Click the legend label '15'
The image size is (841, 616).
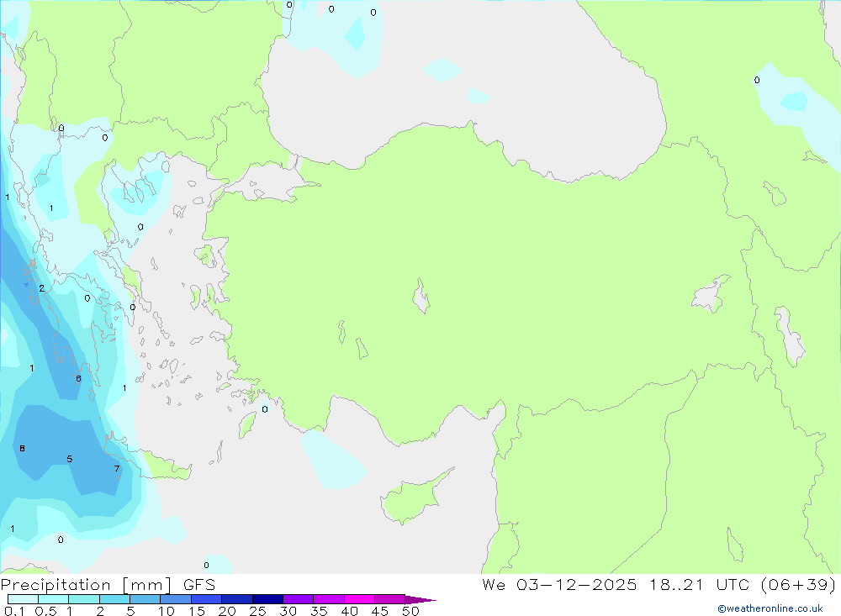click(197, 611)
